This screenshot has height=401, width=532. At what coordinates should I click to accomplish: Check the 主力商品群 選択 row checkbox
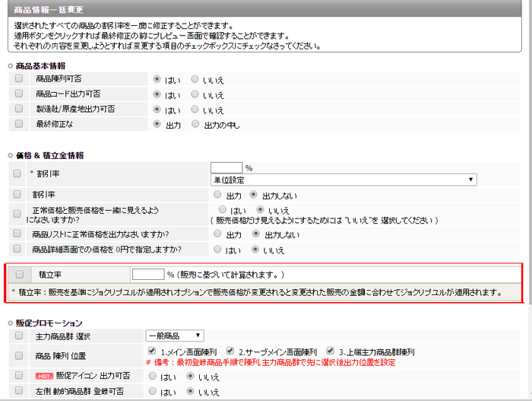pyautogui.click(x=18, y=336)
